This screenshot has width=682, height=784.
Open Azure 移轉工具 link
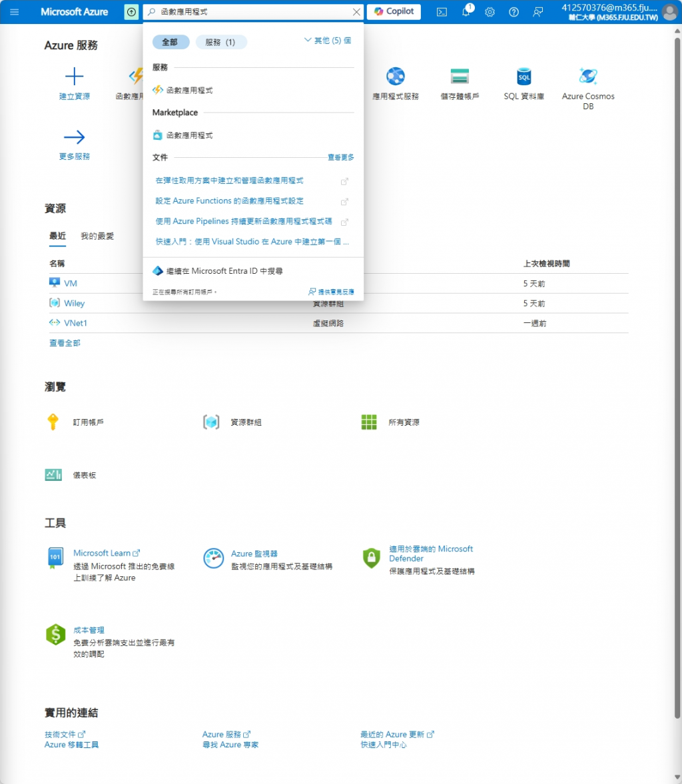point(71,745)
